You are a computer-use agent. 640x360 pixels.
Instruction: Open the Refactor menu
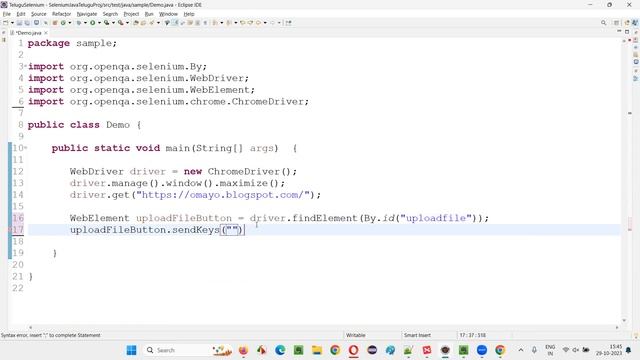click(61, 14)
